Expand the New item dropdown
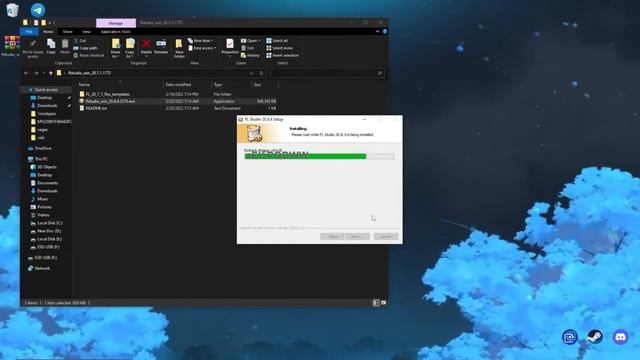 point(201,41)
